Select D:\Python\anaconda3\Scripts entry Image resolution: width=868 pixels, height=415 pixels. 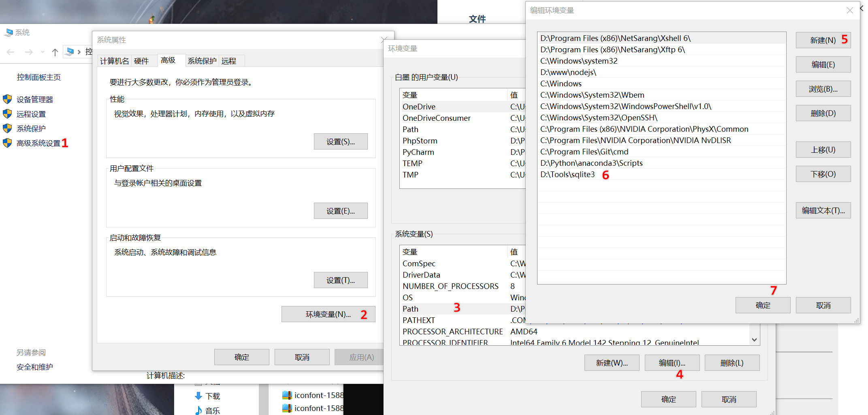662,163
